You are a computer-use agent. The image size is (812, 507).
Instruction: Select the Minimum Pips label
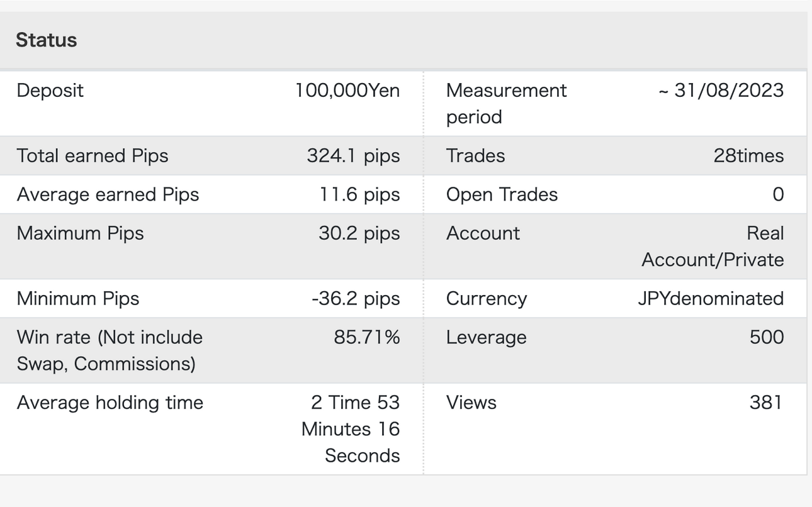(78, 298)
